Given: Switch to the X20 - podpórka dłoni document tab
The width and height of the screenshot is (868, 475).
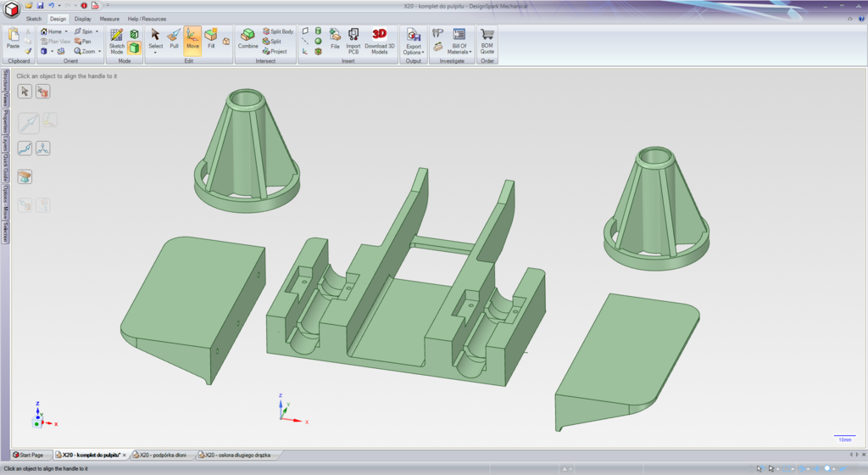Looking at the screenshot, I should [162, 455].
